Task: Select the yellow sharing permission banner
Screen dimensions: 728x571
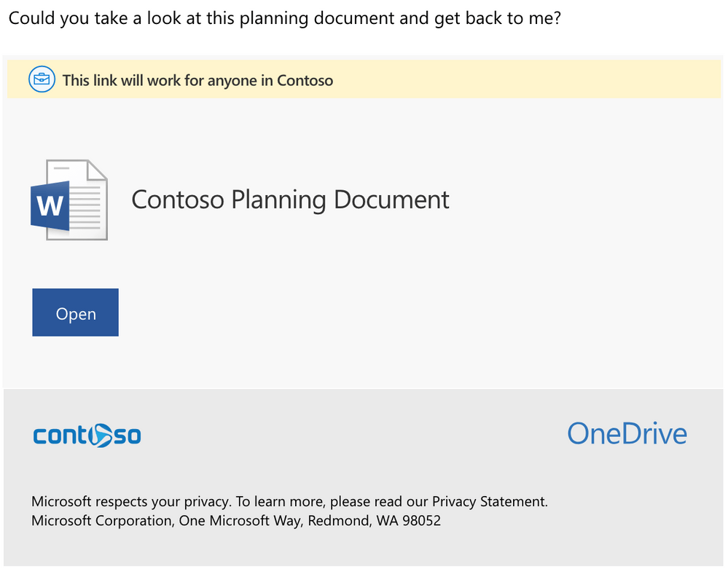Action: point(364,79)
